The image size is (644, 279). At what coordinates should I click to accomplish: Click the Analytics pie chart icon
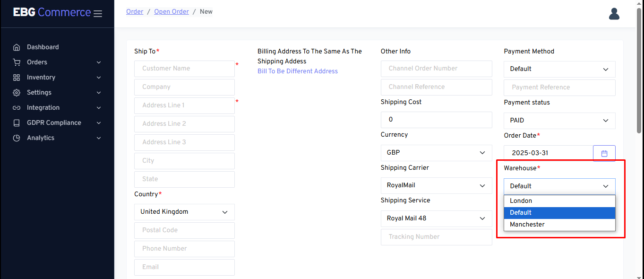coord(17,138)
